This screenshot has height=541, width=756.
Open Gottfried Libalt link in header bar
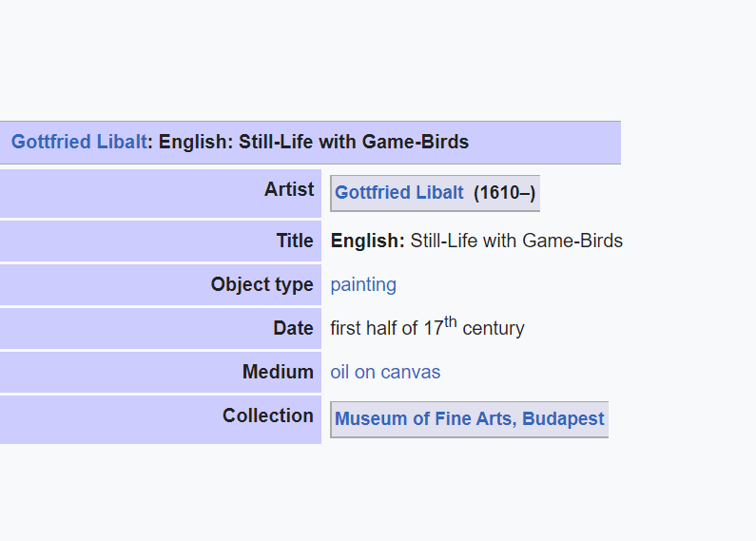[79, 142]
